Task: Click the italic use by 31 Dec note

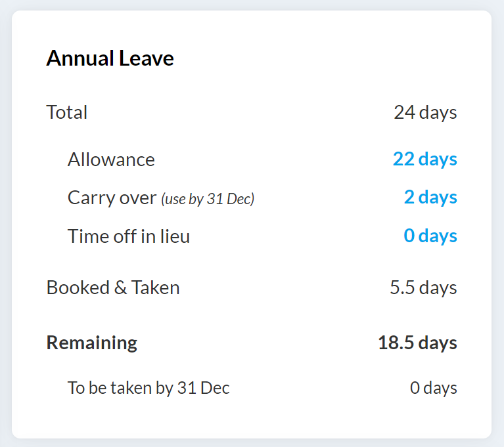Action: click(208, 199)
